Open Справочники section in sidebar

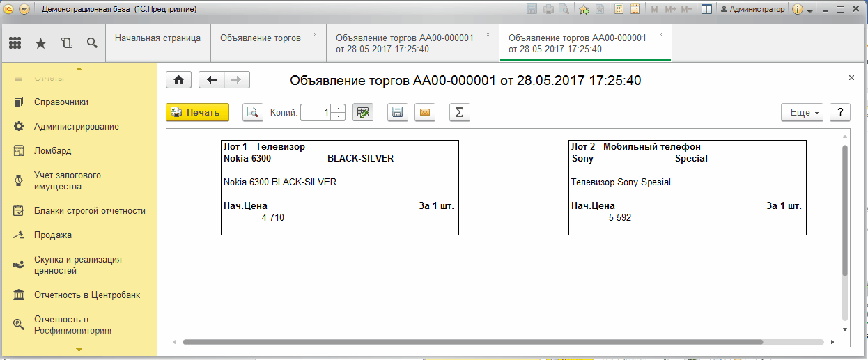tap(79, 102)
